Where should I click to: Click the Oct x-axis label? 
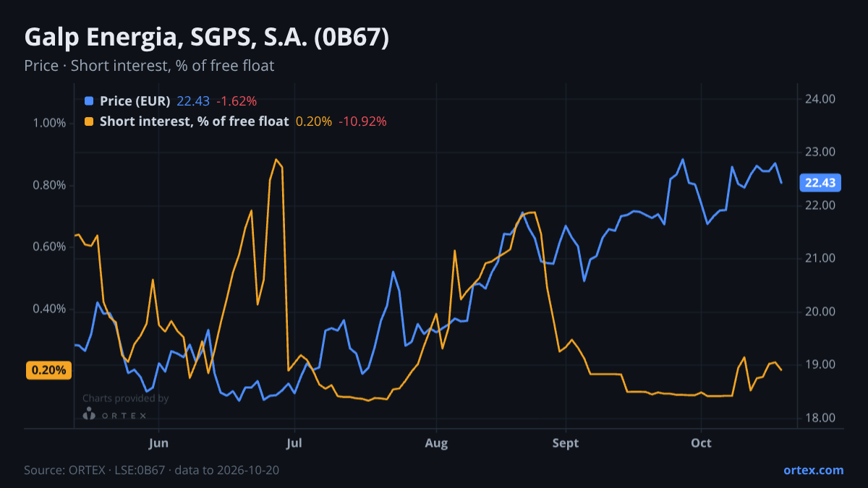coord(701,443)
